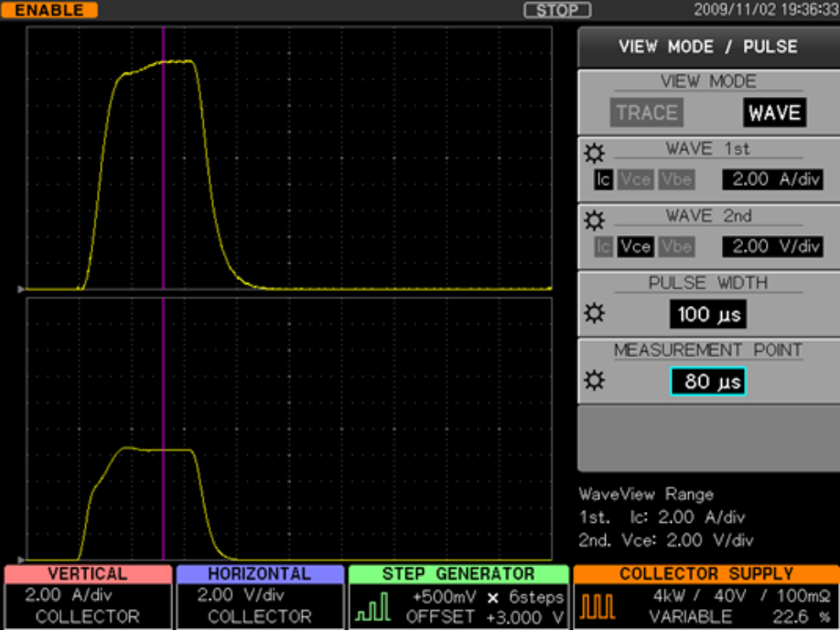The height and width of the screenshot is (630, 840).
Task: Open the HORIZONTAL settings panel header
Action: [x=260, y=574]
